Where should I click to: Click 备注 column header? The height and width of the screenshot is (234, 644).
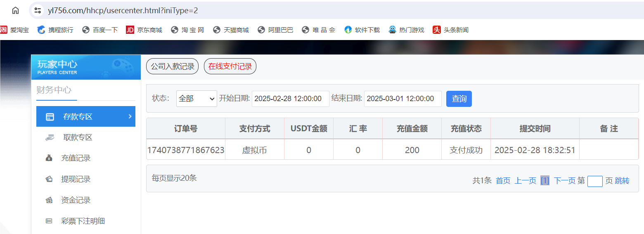[x=609, y=128]
